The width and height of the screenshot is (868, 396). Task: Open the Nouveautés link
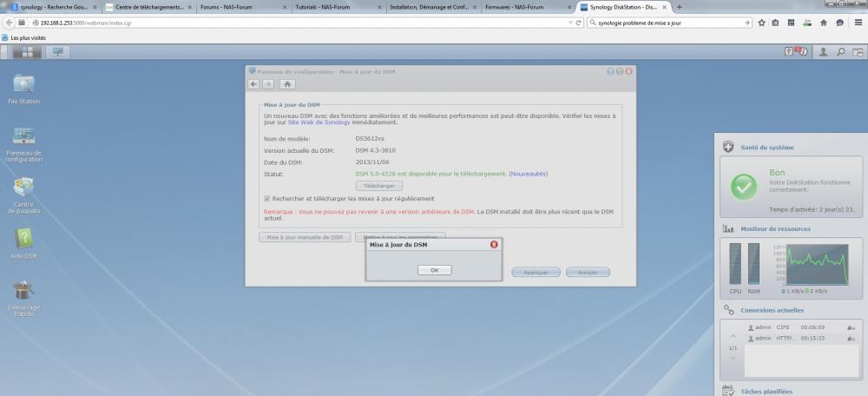click(x=528, y=174)
